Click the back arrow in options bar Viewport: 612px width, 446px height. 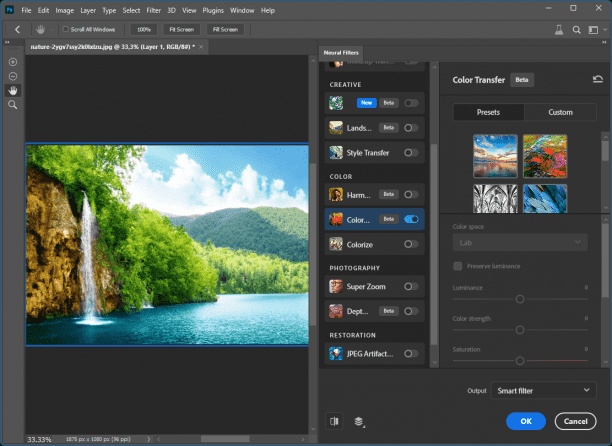tap(18, 30)
